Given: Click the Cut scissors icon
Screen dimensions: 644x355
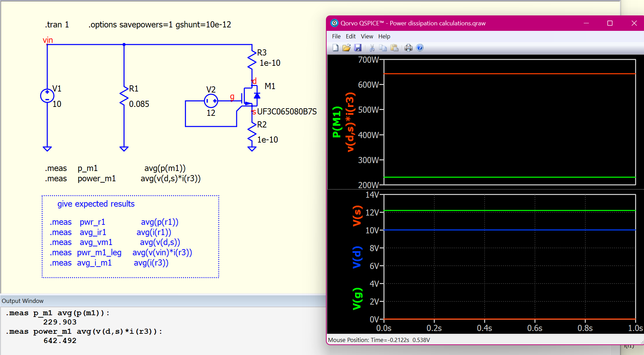Looking at the screenshot, I should pos(372,48).
